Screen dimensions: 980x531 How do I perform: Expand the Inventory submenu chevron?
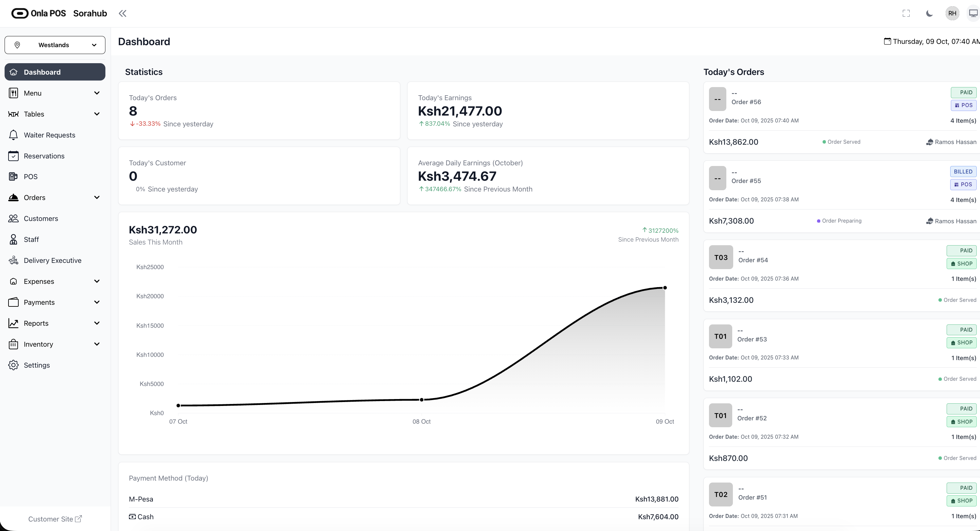[97, 344]
